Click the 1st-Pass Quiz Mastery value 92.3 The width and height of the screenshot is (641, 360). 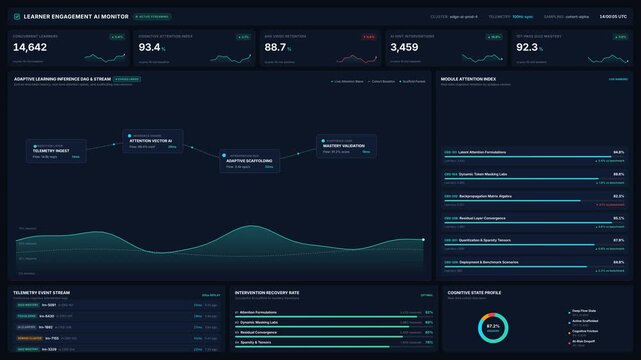[x=527, y=47]
